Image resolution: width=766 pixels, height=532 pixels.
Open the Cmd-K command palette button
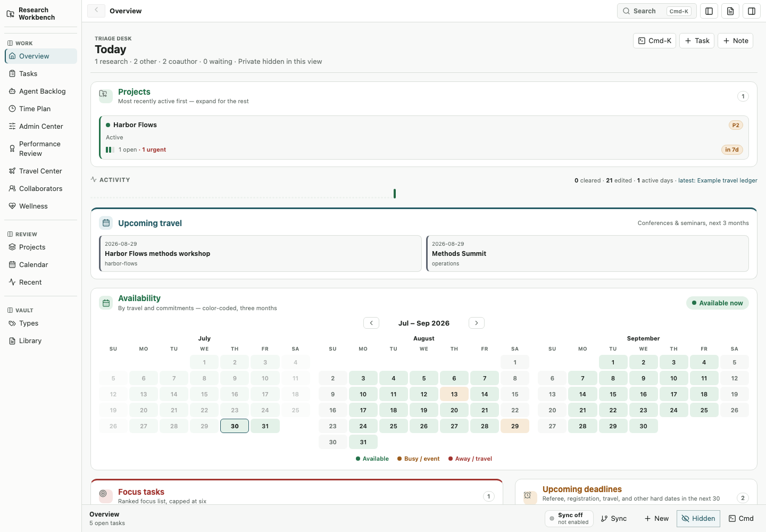[x=654, y=40]
